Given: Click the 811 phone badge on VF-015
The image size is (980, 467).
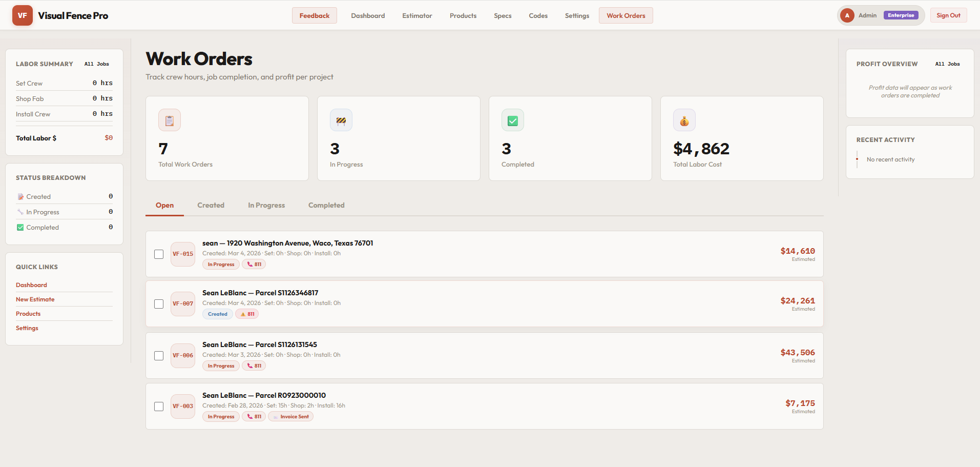Looking at the screenshot, I should (254, 265).
